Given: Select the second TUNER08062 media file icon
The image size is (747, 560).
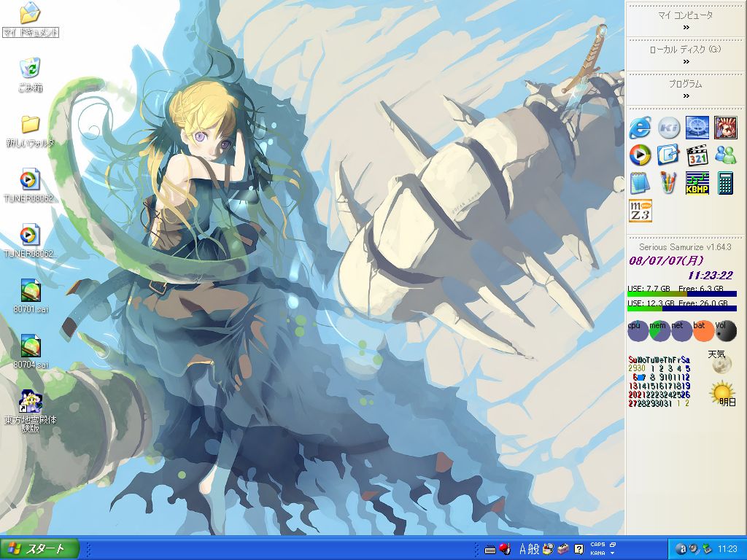Looking at the screenshot, I should pos(31,236).
